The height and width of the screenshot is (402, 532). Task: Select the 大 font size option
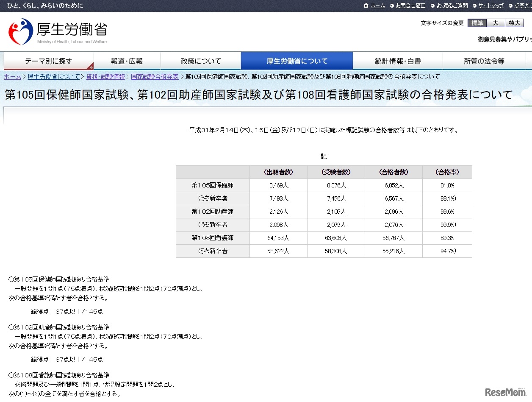pos(495,23)
